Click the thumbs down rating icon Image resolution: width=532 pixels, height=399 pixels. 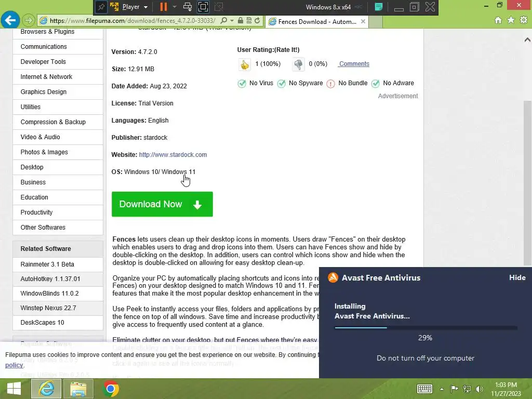point(298,64)
